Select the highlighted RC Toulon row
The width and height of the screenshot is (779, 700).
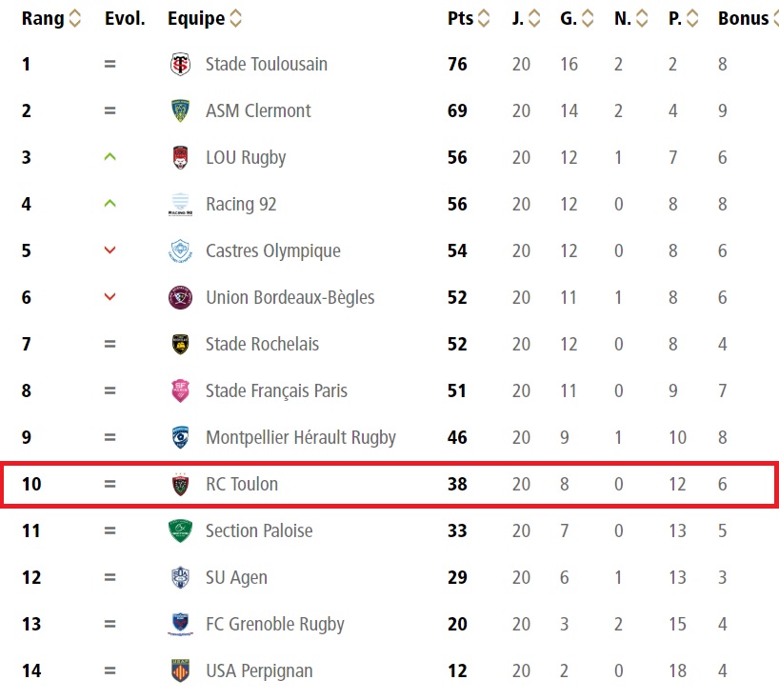[x=389, y=485]
